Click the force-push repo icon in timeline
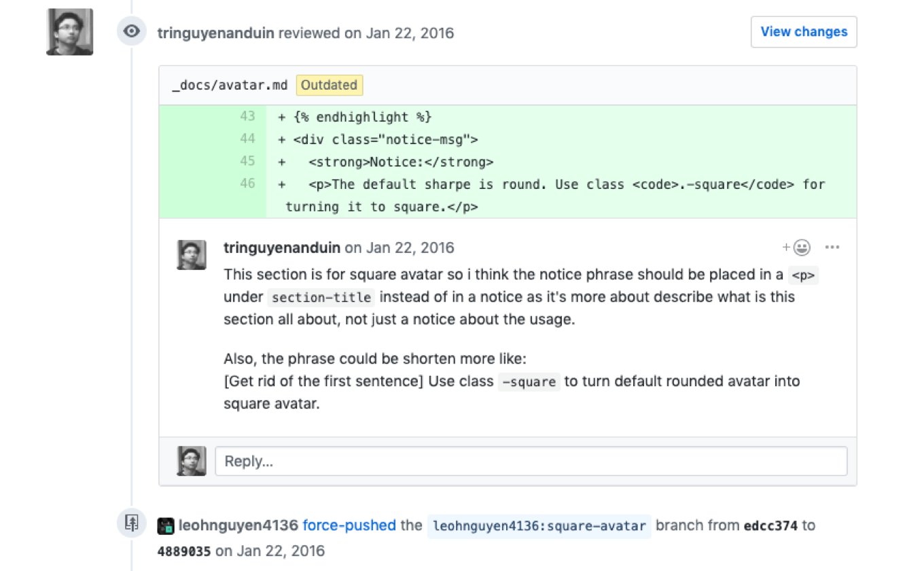The width and height of the screenshot is (924, 571). point(132,523)
